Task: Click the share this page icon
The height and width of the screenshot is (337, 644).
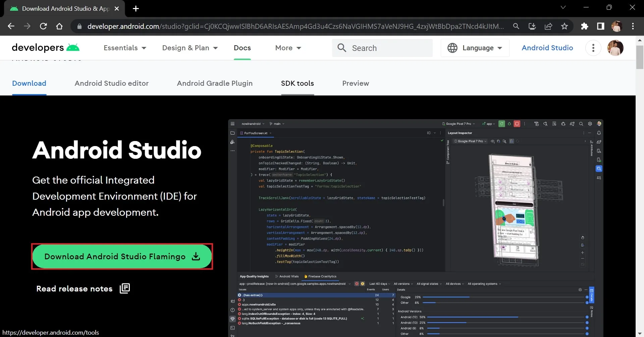Action: click(548, 26)
